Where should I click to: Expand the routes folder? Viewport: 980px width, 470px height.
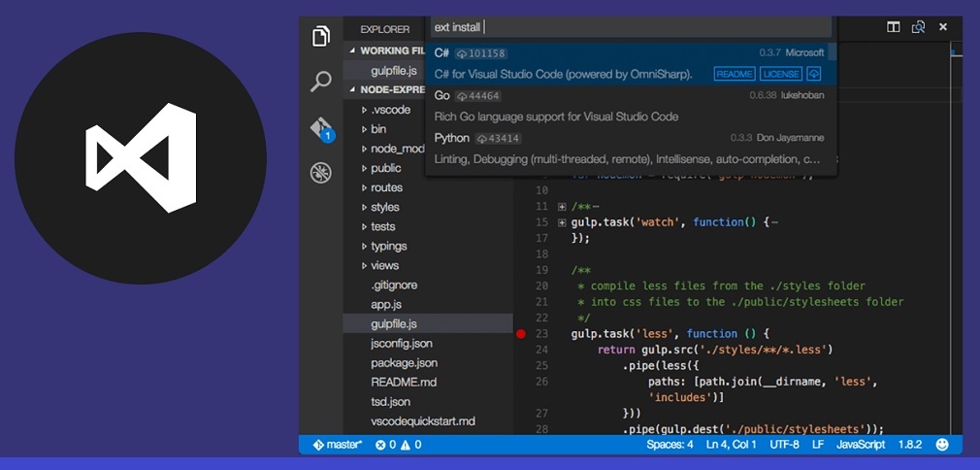click(365, 187)
